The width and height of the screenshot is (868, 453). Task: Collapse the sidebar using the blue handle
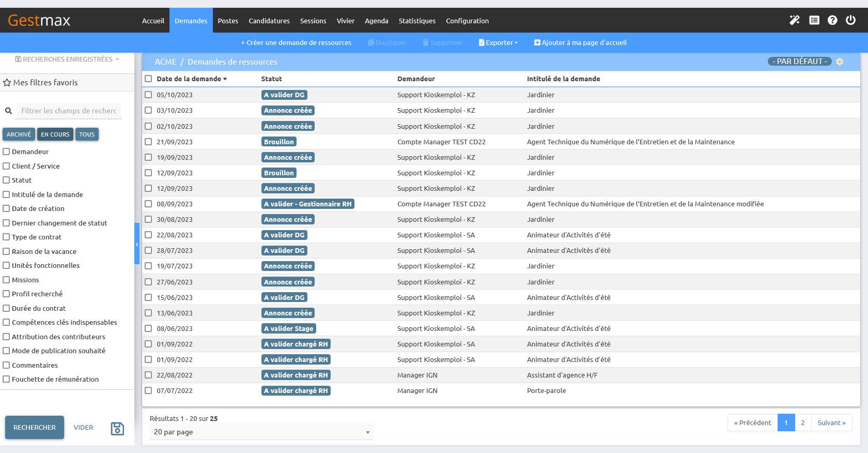pyautogui.click(x=137, y=244)
